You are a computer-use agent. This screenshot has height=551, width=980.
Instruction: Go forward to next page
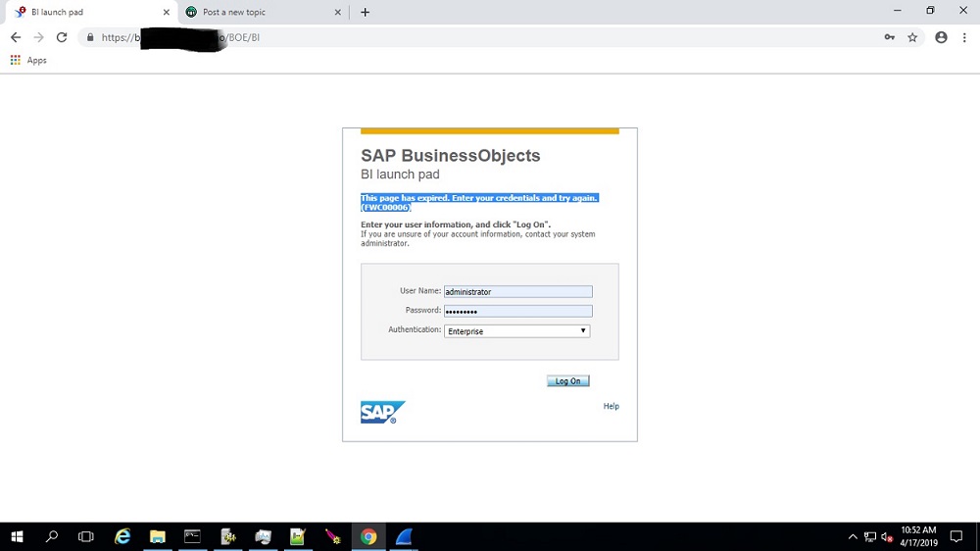coord(39,37)
